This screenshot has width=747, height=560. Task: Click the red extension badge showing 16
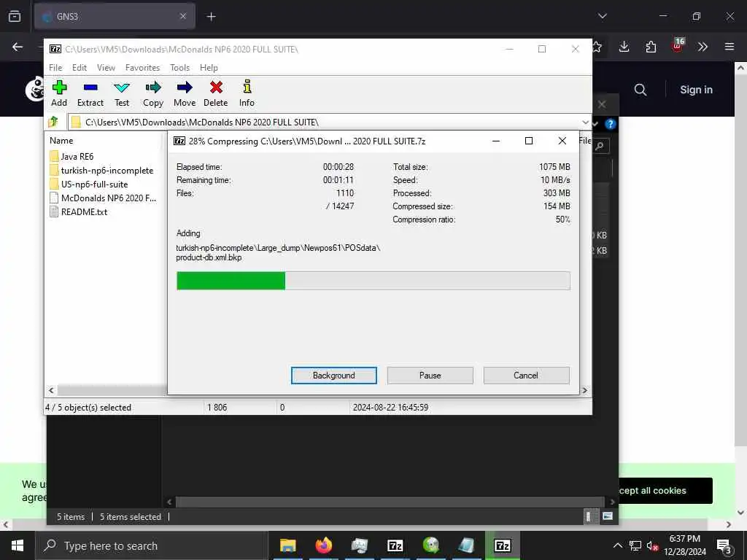(678, 45)
